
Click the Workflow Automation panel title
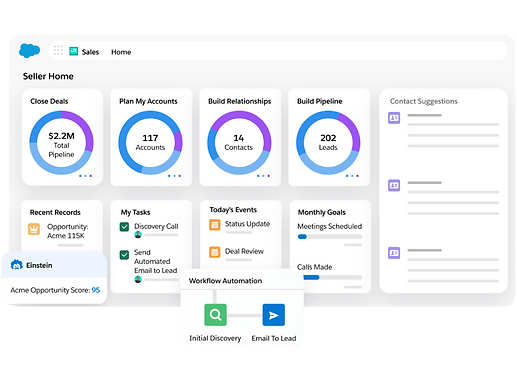pyautogui.click(x=225, y=281)
